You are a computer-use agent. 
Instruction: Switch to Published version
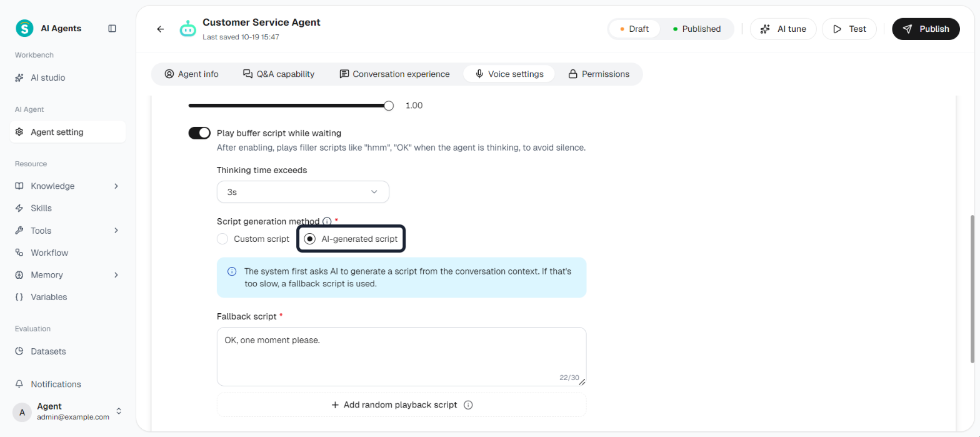696,29
